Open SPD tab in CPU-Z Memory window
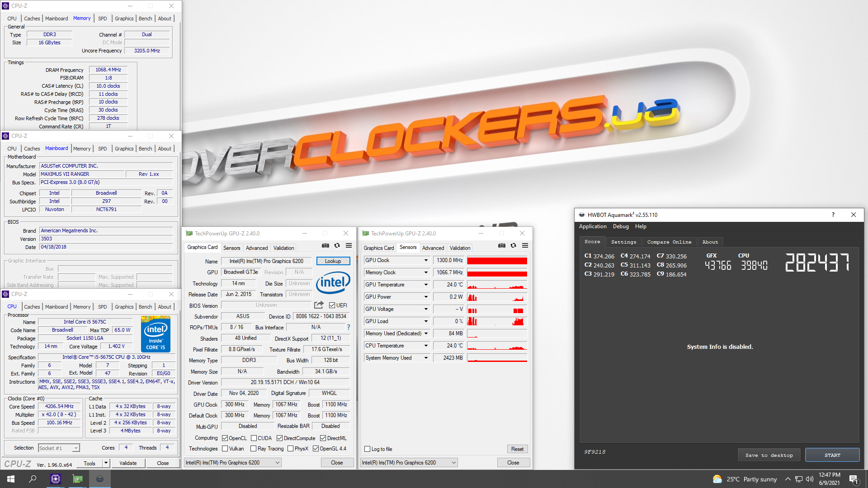This screenshot has height=488, width=868. tap(103, 19)
